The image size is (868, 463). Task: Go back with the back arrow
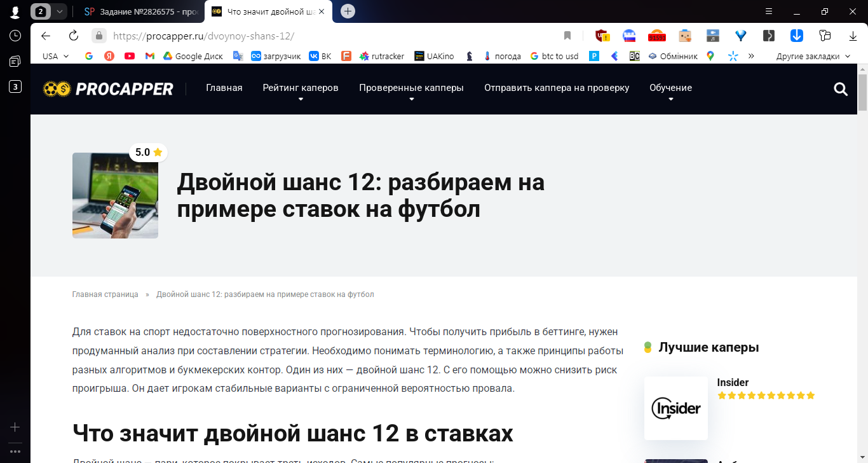(x=46, y=36)
